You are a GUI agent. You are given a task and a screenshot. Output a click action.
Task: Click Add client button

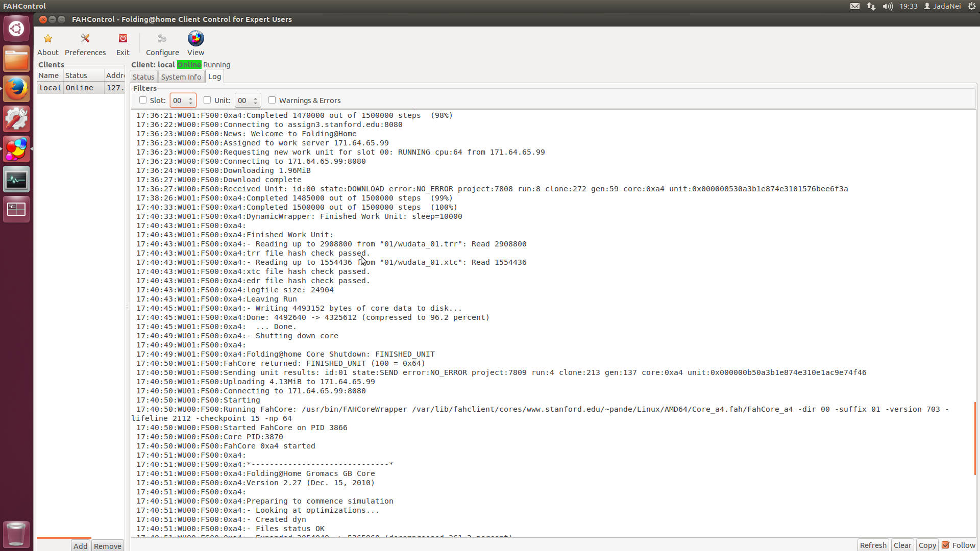pos(80,545)
